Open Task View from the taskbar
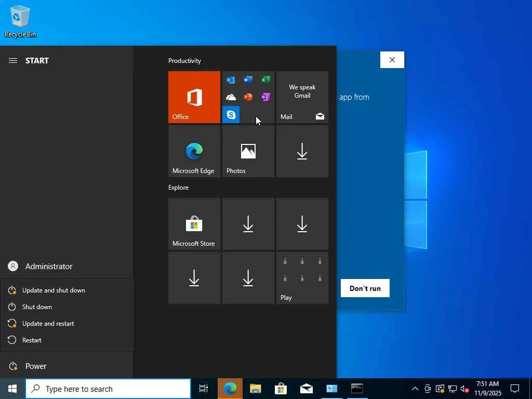The image size is (532, 399). pos(204,389)
